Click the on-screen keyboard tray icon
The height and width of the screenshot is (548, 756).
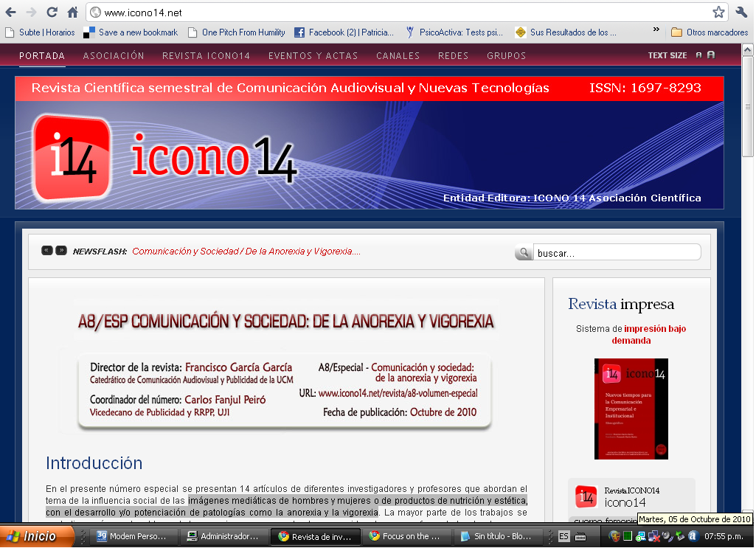pyautogui.click(x=580, y=536)
